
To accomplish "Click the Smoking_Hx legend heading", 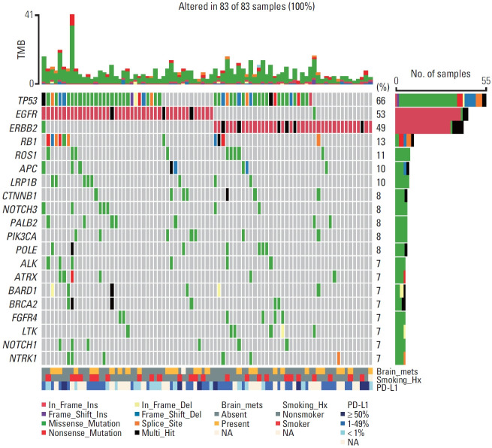I will coord(305,405).
